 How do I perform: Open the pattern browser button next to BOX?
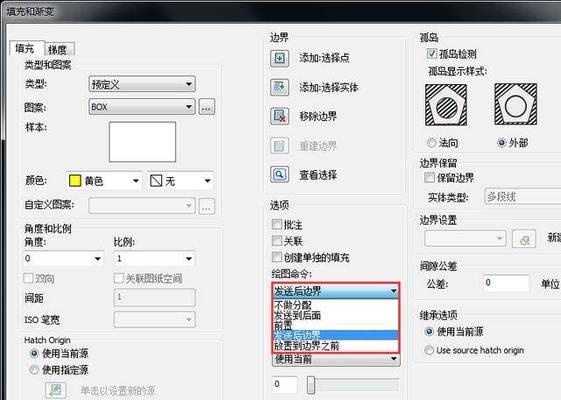pos(206,107)
